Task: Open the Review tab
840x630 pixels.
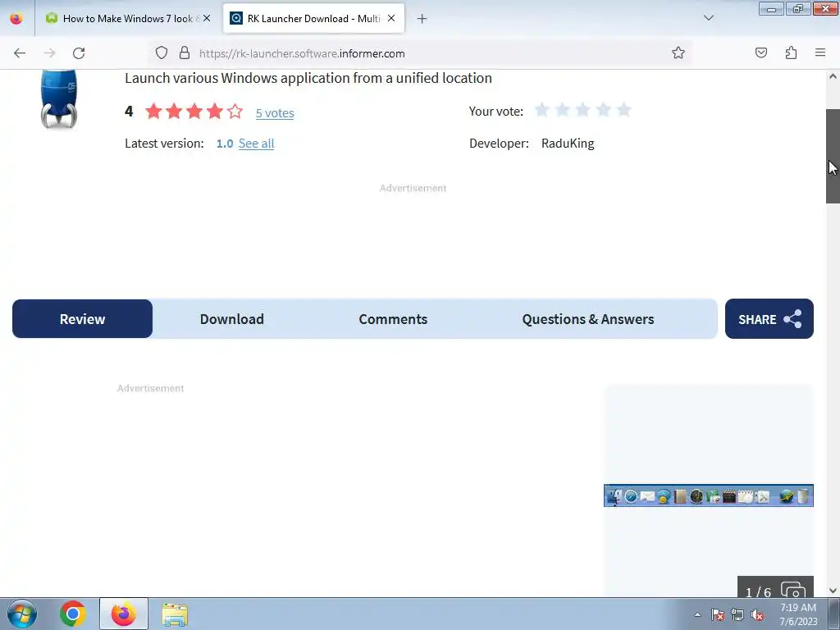Action: [x=83, y=319]
